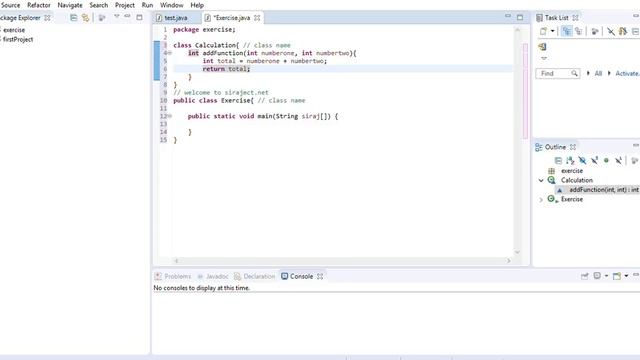
Task: Pin the Console icon
Action: coord(584,276)
